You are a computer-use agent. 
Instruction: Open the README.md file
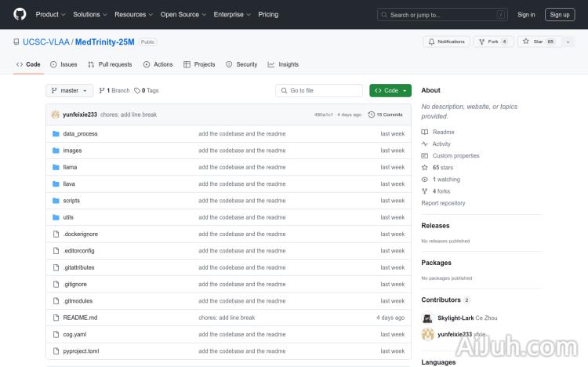[x=80, y=318]
